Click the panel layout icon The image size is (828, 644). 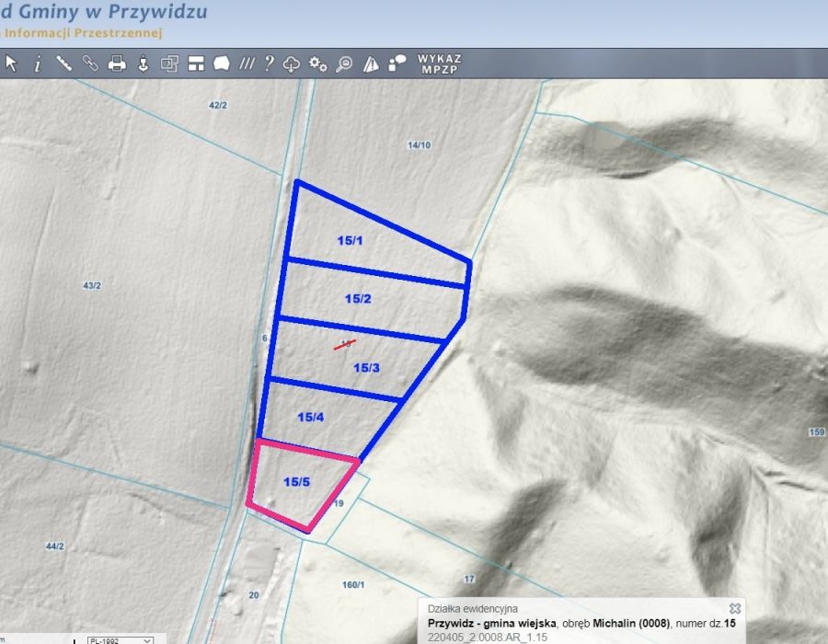pyautogui.click(x=195, y=63)
